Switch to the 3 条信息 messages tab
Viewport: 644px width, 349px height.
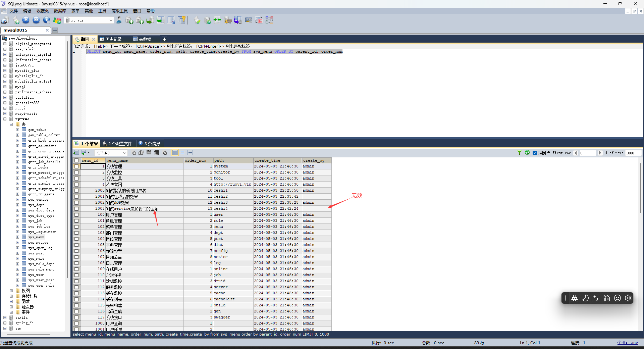point(150,144)
